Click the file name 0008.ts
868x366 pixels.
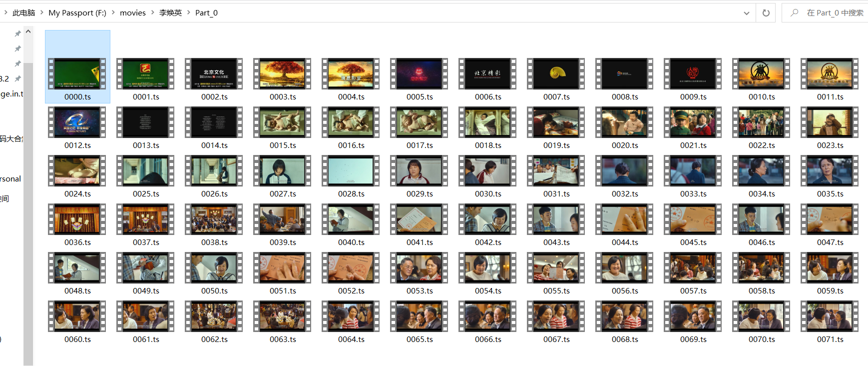click(625, 97)
